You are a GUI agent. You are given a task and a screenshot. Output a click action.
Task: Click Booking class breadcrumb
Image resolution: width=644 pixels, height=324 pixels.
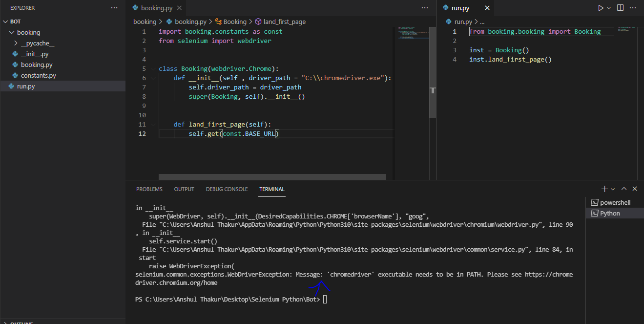pyautogui.click(x=230, y=22)
